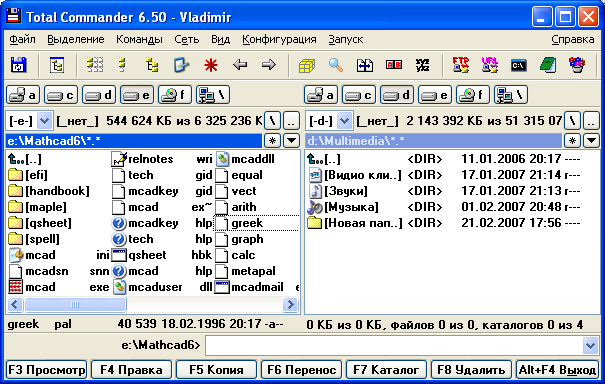Open right panel favorites asterisk button

572,141
